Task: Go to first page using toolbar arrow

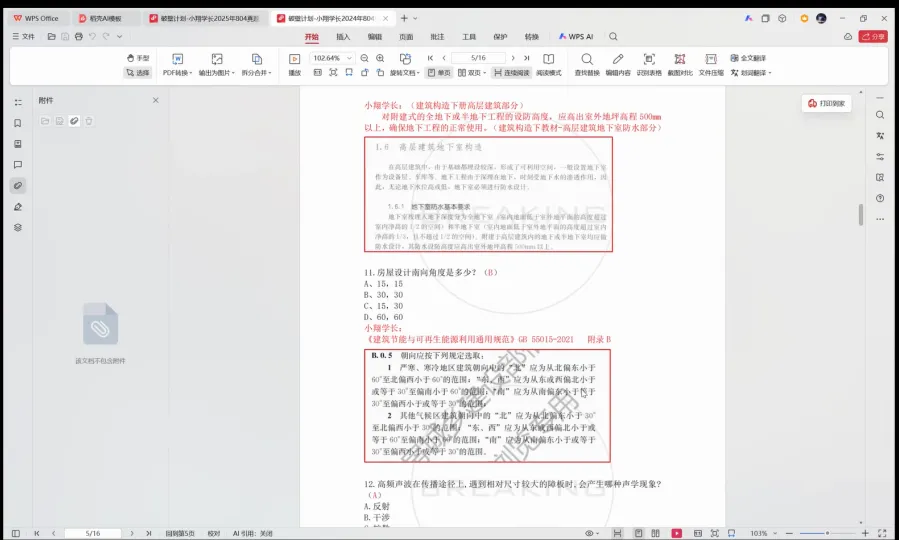Action: [430, 58]
